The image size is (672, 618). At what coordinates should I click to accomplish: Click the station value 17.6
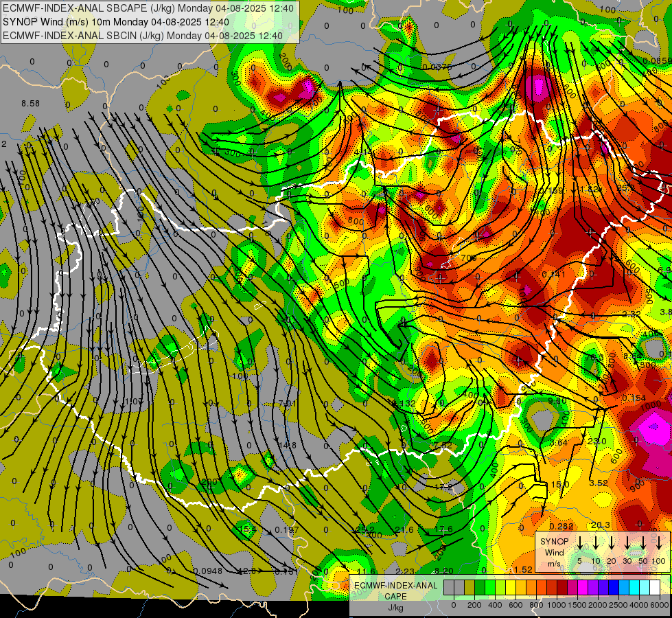click(x=443, y=529)
